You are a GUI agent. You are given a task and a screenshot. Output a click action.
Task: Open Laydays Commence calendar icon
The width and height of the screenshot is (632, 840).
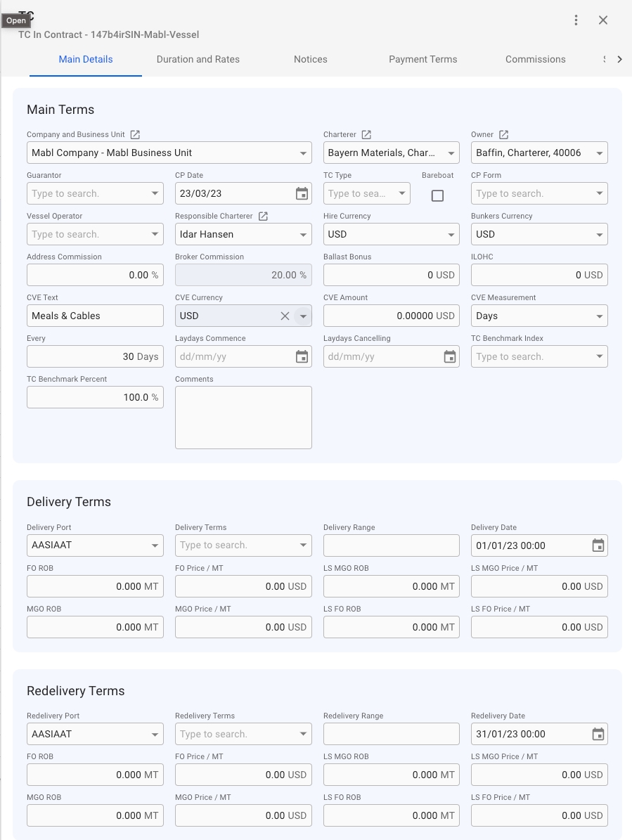(x=302, y=357)
